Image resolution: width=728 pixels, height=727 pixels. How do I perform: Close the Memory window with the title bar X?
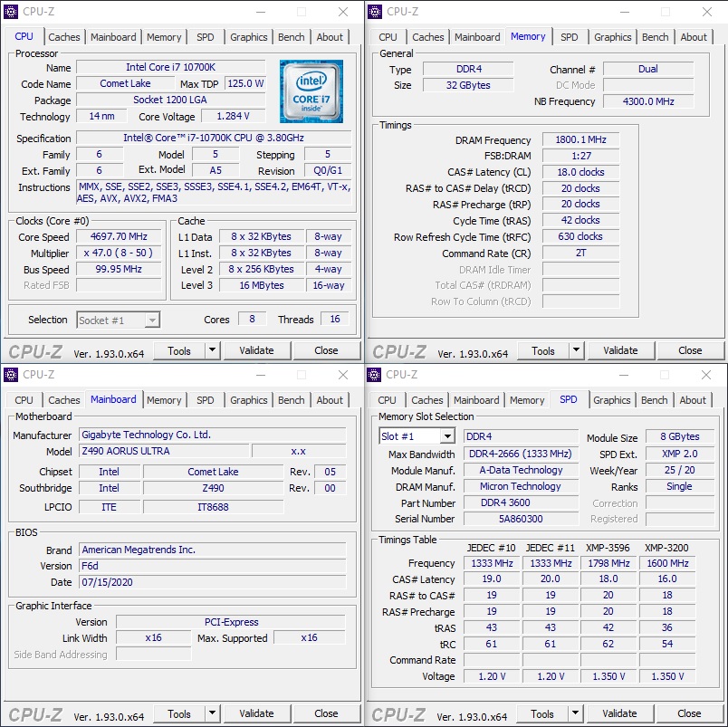[x=706, y=12]
